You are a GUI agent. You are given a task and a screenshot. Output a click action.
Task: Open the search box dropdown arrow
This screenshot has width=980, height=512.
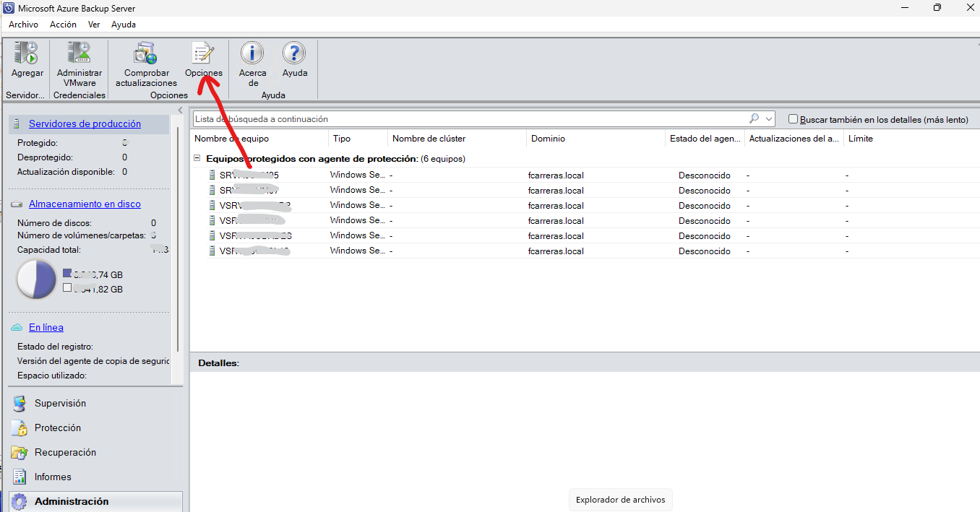point(769,119)
